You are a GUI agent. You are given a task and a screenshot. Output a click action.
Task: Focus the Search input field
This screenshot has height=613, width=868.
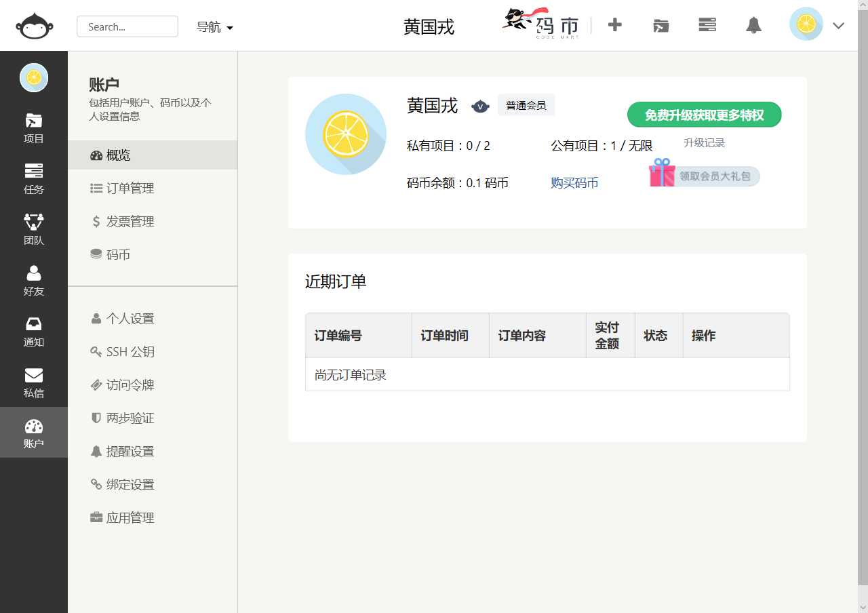[127, 26]
